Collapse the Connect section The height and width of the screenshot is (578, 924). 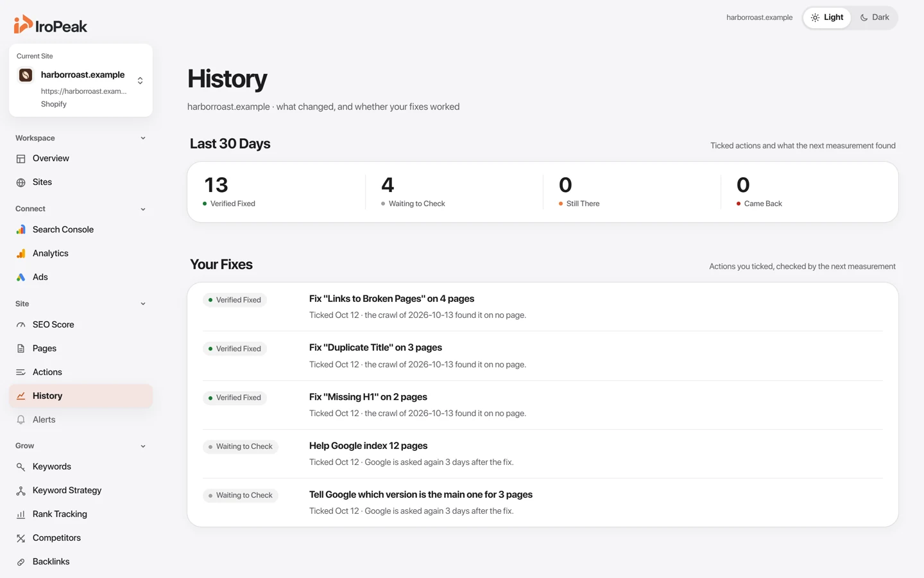[143, 209]
